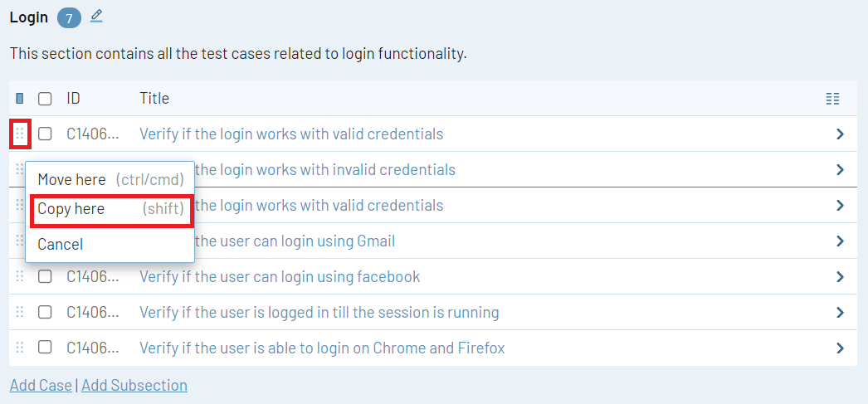Click the blue column marker icon in header
Image resolution: width=868 pixels, height=404 pixels.
(x=20, y=99)
